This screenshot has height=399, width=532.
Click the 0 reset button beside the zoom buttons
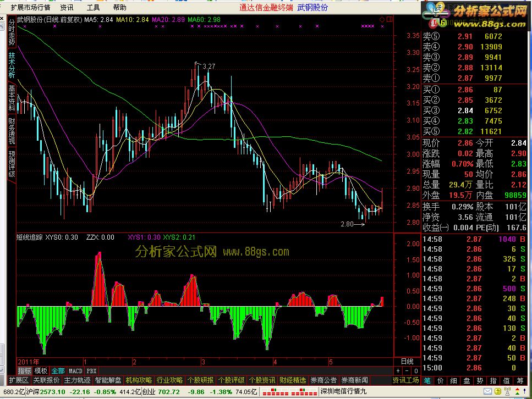(x=416, y=371)
